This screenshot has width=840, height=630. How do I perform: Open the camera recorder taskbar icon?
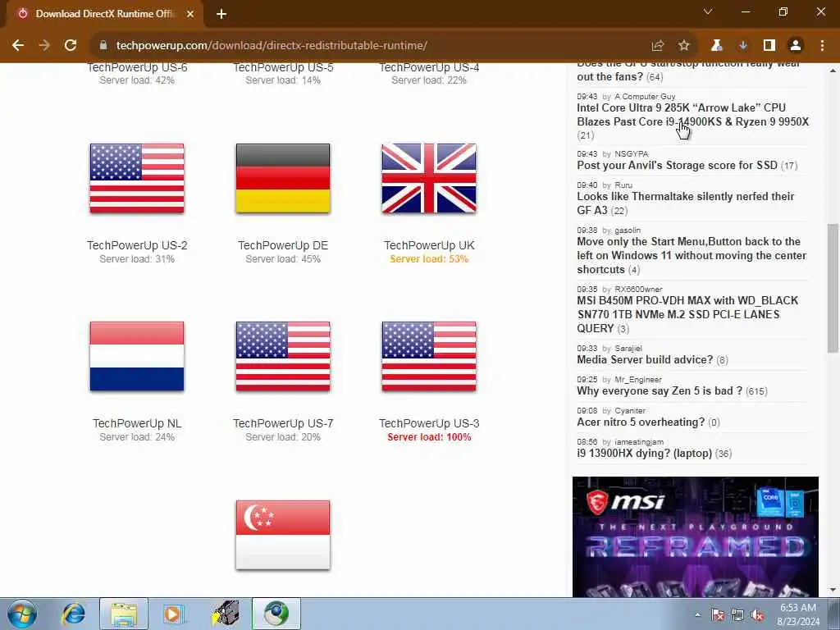(225, 614)
